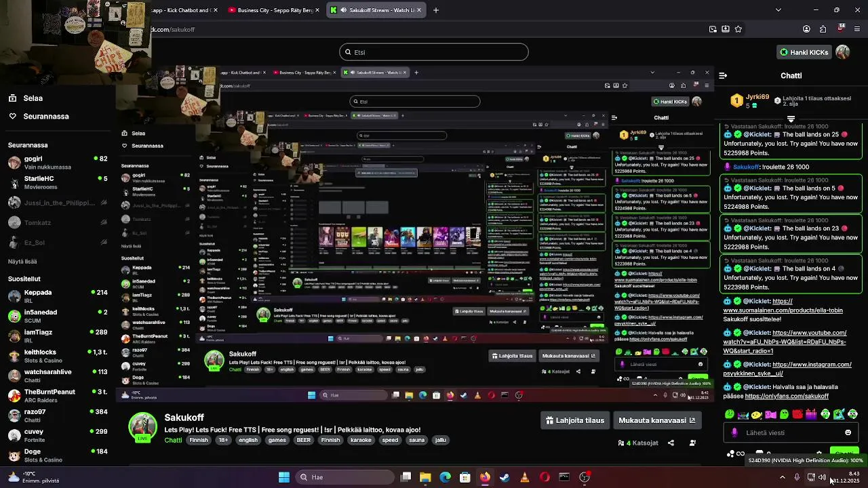Open offline Tomkatz channel
868x488 pixels.
[x=58, y=222]
